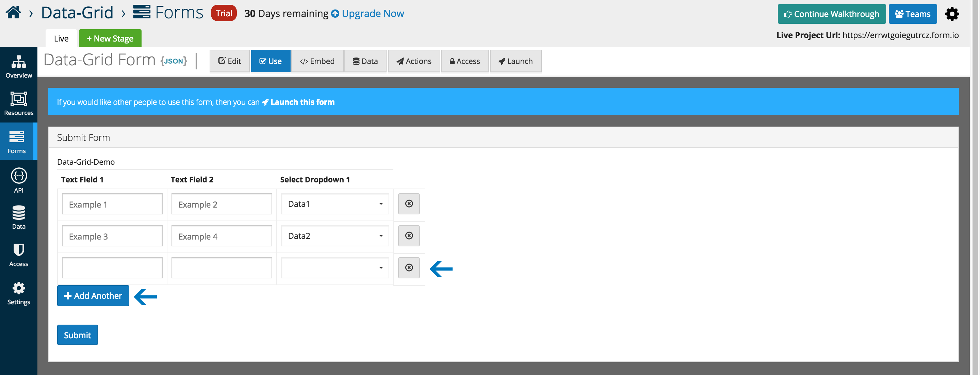The height and width of the screenshot is (375, 980).
Task: Click Text Field 1 input Example 1
Action: click(112, 204)
